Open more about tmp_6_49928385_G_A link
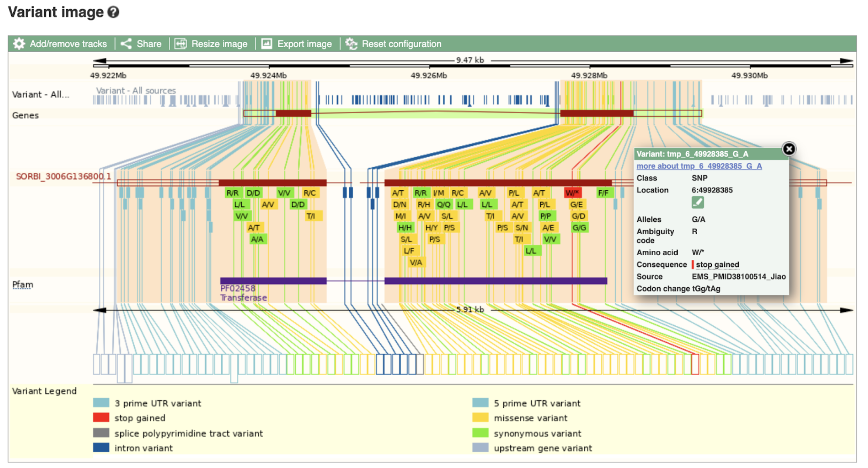This screenshot has height=468, width=868. point(699,166)
